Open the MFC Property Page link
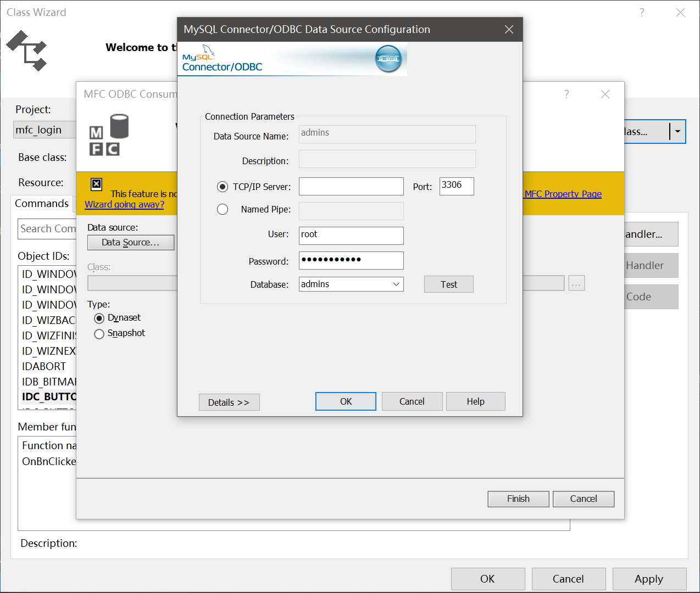The width and height of the screenshot is (700, 593). pos(563,194)
